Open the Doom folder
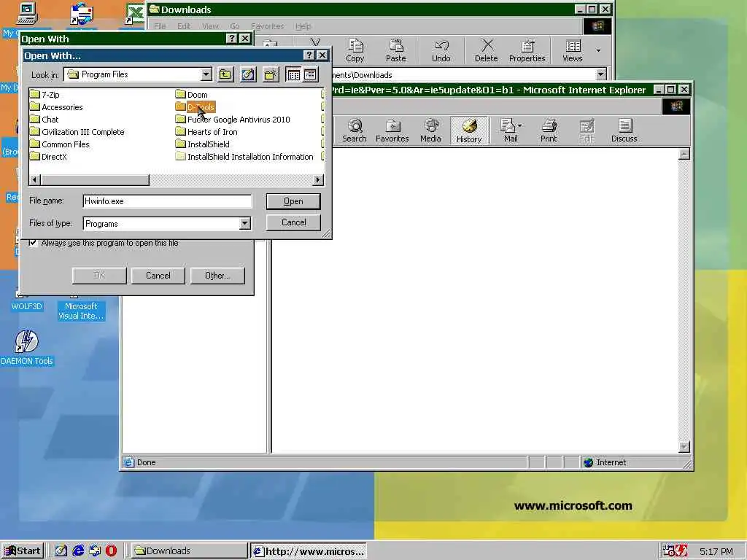The width and height of the screenshot is (747, 560). pos(192,95)
